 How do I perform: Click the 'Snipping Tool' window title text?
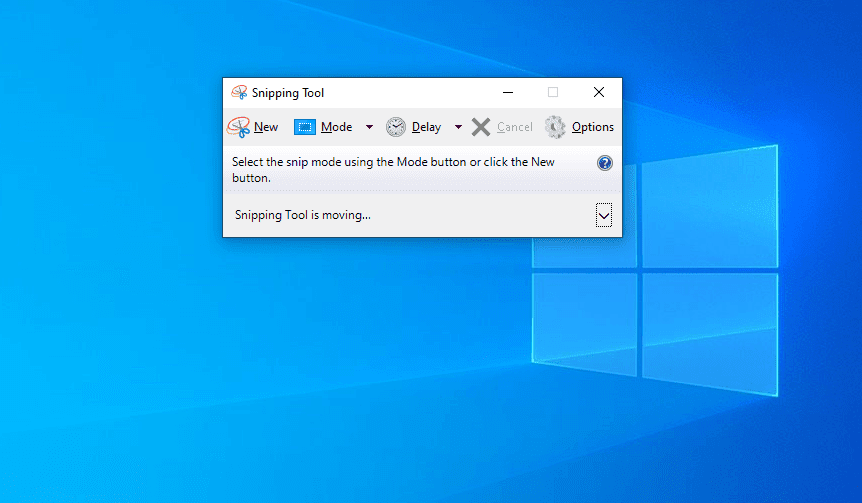(288, 93)
